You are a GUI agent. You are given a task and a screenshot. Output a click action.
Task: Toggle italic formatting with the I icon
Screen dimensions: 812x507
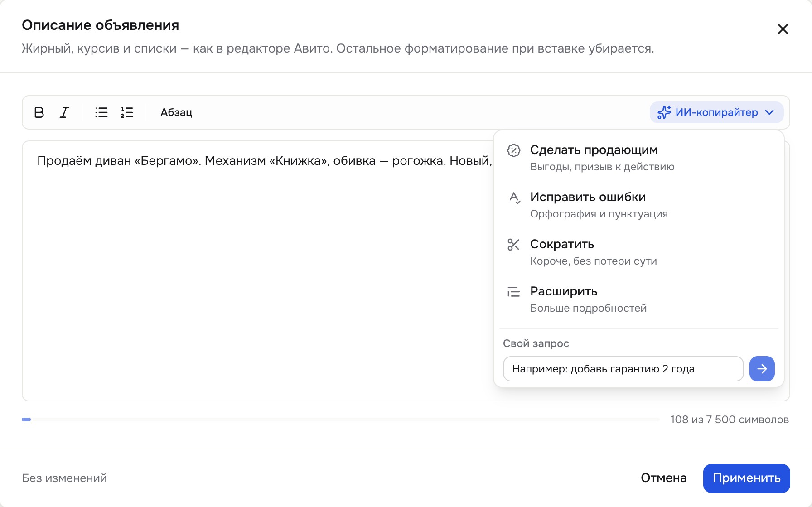(x=64, y=112)
